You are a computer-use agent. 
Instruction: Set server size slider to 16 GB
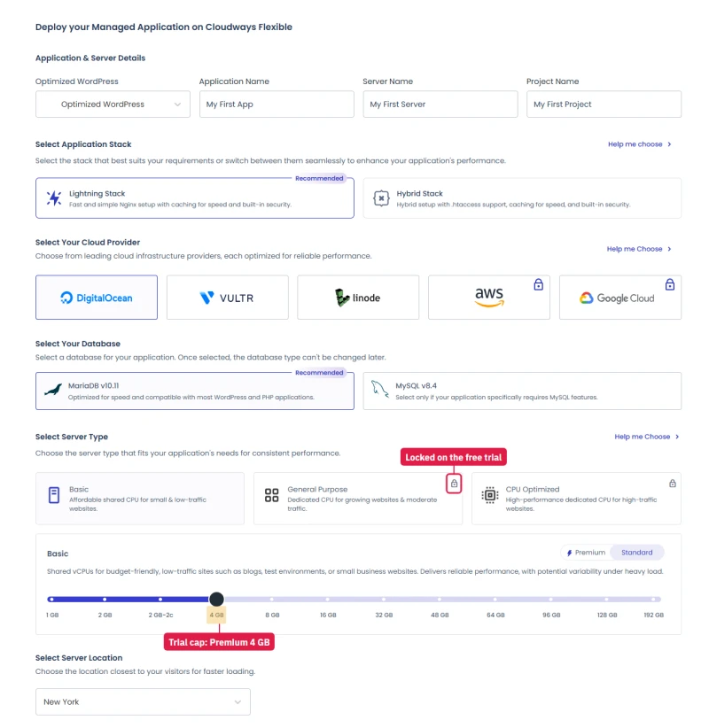[328, 600]
